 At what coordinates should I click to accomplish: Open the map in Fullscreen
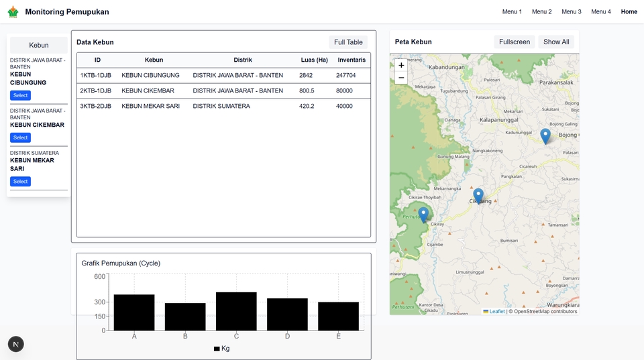coord(515,42)
